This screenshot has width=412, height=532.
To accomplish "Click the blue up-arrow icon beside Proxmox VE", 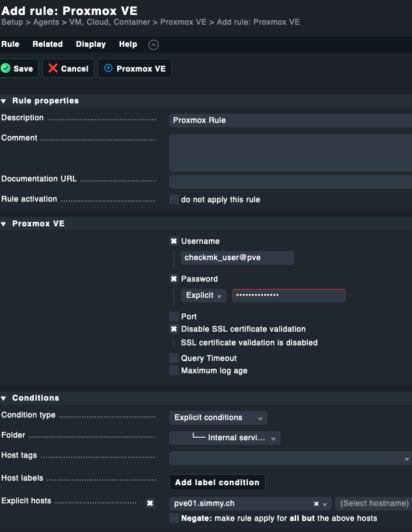I will click(x=108, y=68).
